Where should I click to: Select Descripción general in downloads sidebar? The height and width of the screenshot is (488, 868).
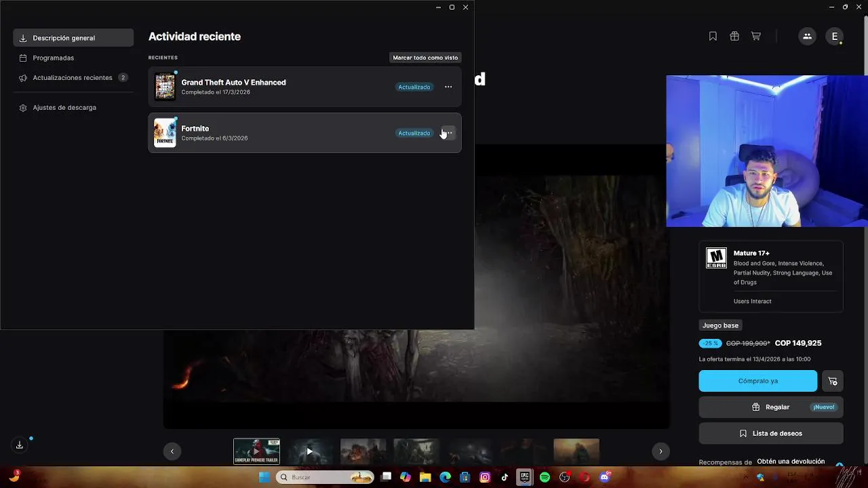tap(73, 38)
